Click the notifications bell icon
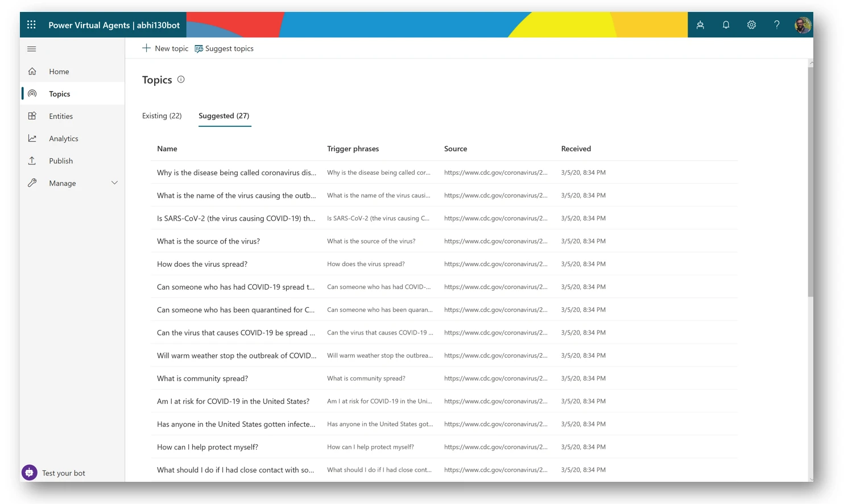This screenshot has height=504, width=848. point(726,24)
